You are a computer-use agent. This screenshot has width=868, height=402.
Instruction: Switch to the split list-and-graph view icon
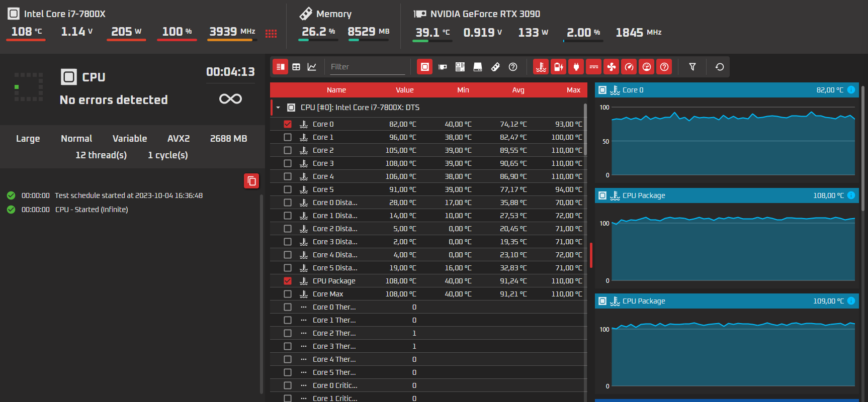point(281,67)
